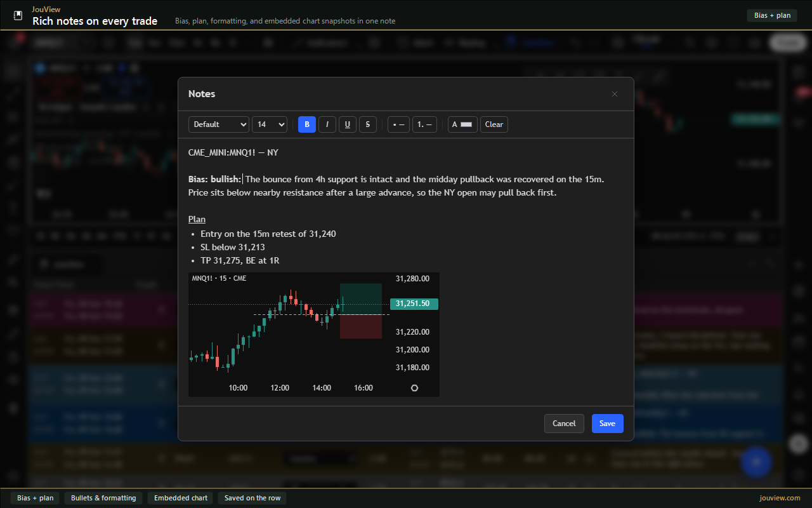
Task: Select the 'Saved on the row' chip
Action: point(252,498)
